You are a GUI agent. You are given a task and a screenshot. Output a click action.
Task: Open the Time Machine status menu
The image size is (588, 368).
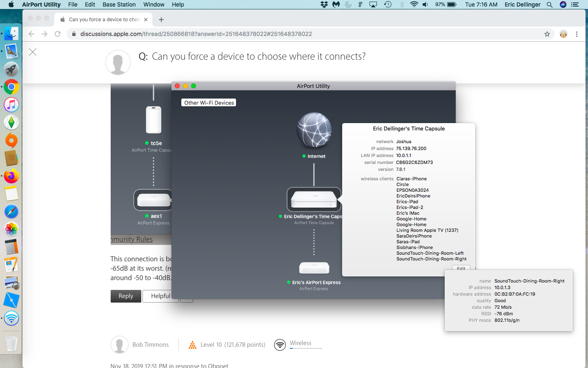coord(388,4)
